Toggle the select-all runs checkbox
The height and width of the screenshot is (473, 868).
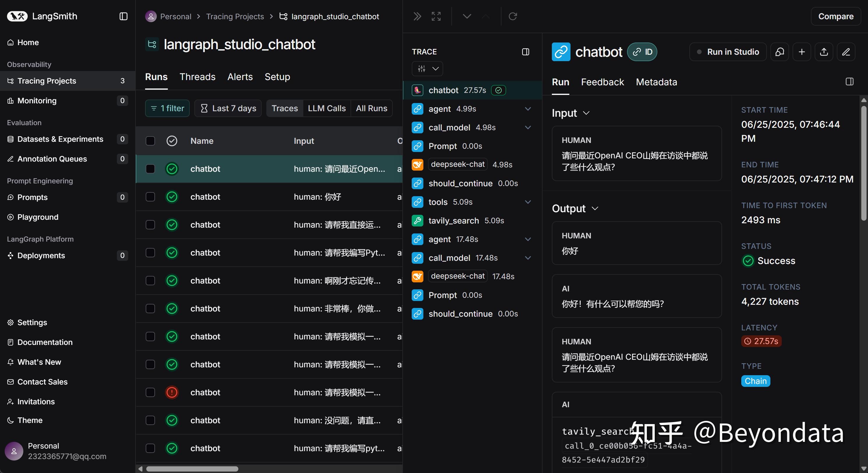[150, 141]
